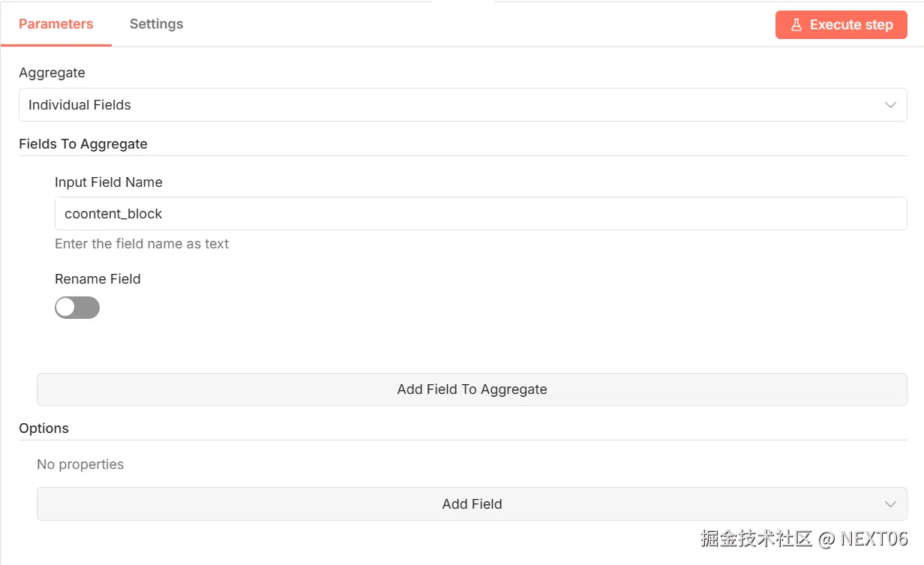Open the Settings tab

(156, 24)
